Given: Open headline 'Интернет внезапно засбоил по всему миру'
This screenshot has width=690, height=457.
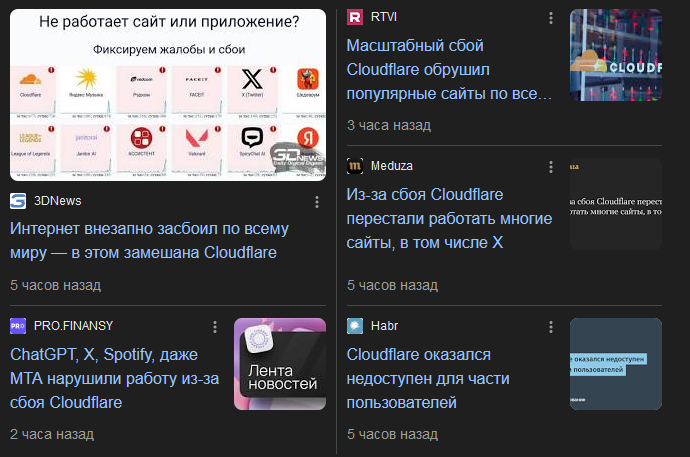Looking at the screenshot, I should [150, 241].
